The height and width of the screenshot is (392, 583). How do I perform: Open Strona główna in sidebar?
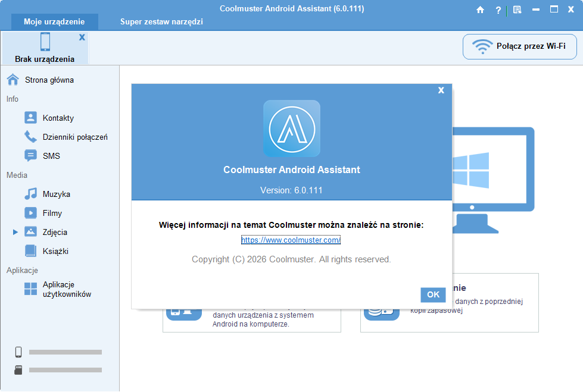point(49,80)
